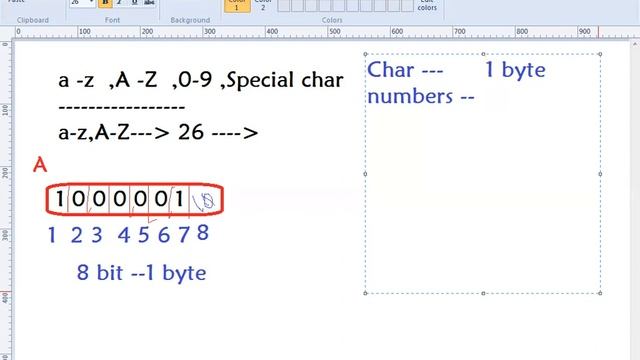640x360 pixels.
Task: Click the "1 byte" text in text box
Action: 515,70
